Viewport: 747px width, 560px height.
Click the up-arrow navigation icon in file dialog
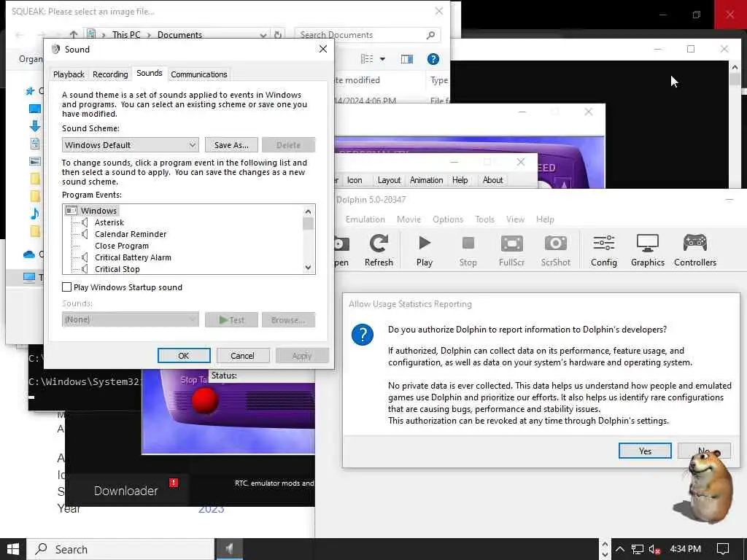click(x=74, y=34)
